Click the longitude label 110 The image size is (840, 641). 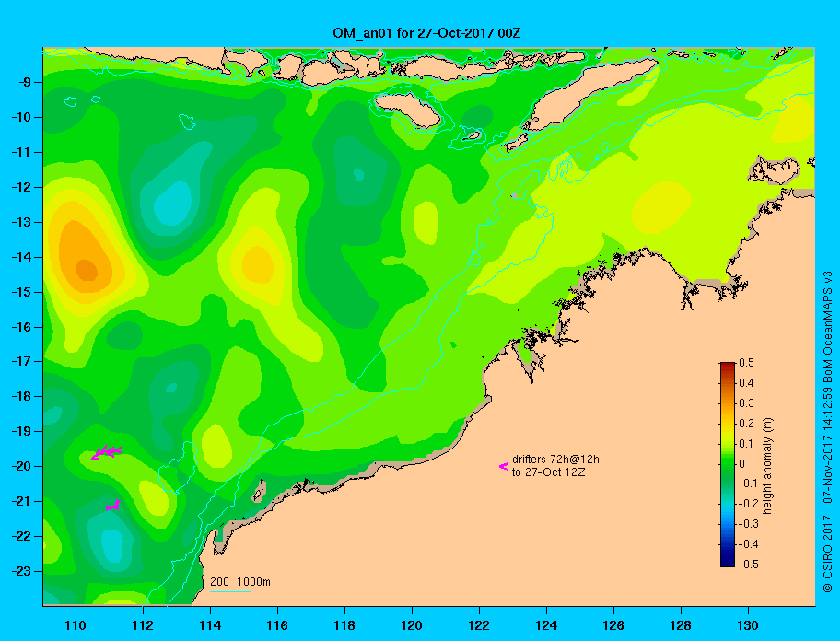76,625
